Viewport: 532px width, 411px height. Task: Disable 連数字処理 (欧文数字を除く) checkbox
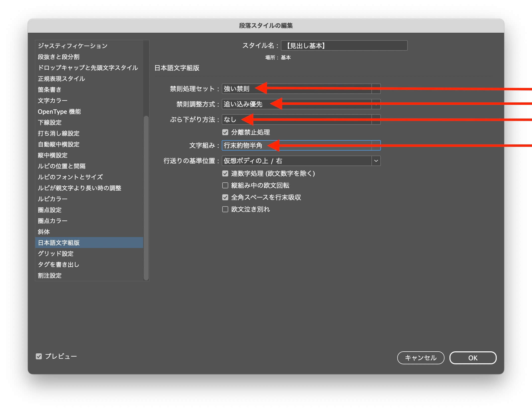pyautogui.click(x=225, y=173)
